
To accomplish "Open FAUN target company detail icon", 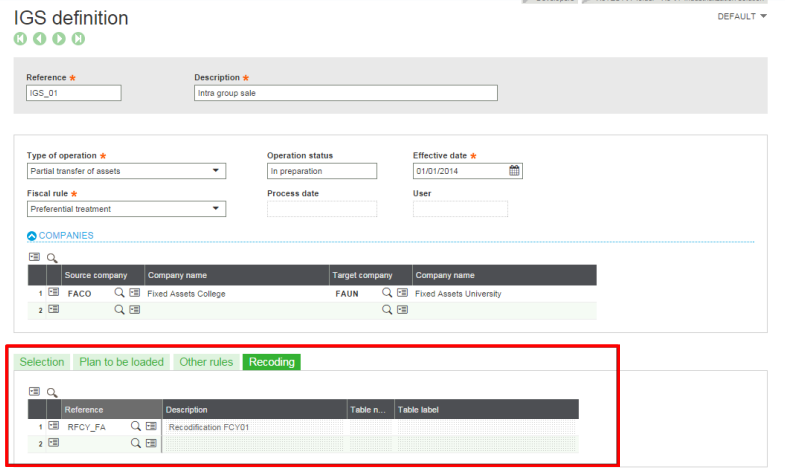I will [x=403, y=293].
